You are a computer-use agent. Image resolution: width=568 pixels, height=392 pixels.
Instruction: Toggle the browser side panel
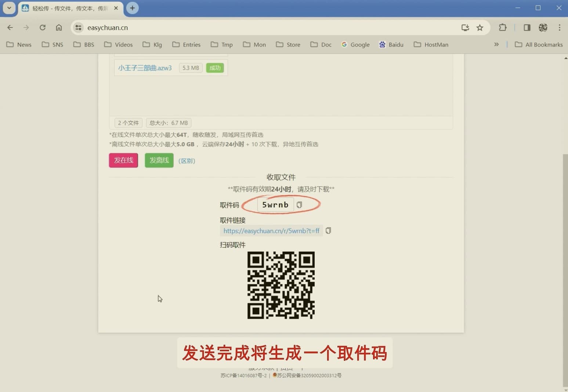(x=527, y=28)
